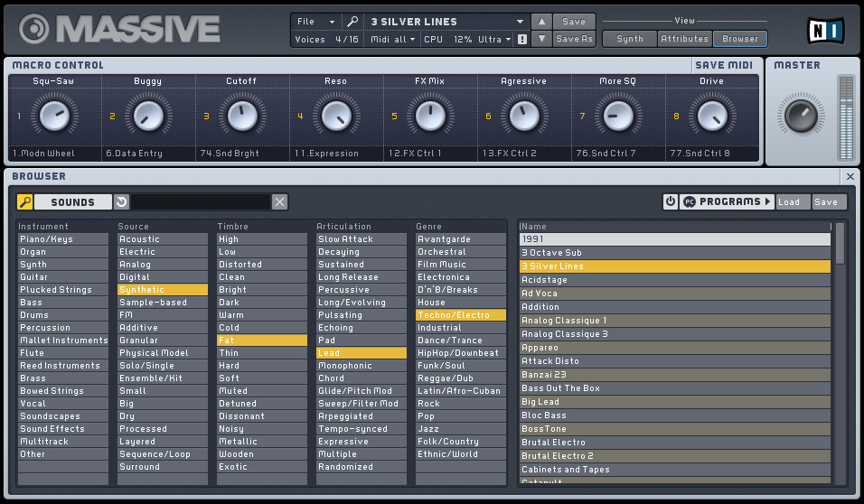Click the next preset down arrow
This screenshot has width=864, height=504.
540,39
